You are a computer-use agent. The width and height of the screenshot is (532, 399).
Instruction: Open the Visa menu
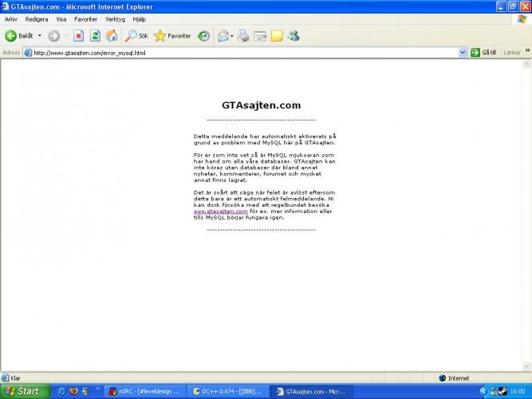tap(61, 19)
